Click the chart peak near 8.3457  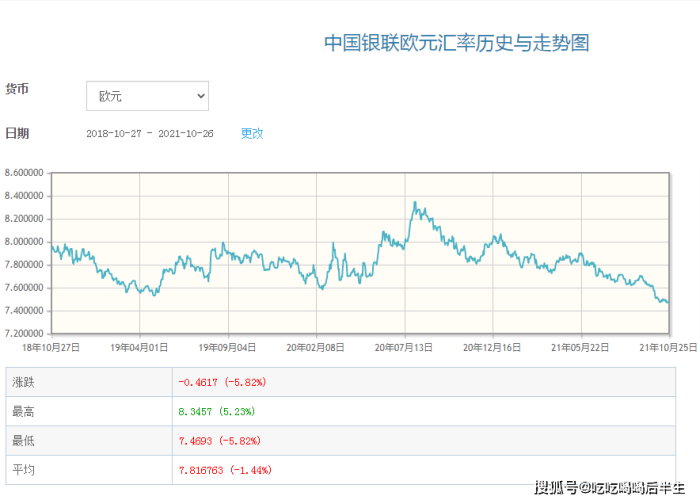pos(415,202)
